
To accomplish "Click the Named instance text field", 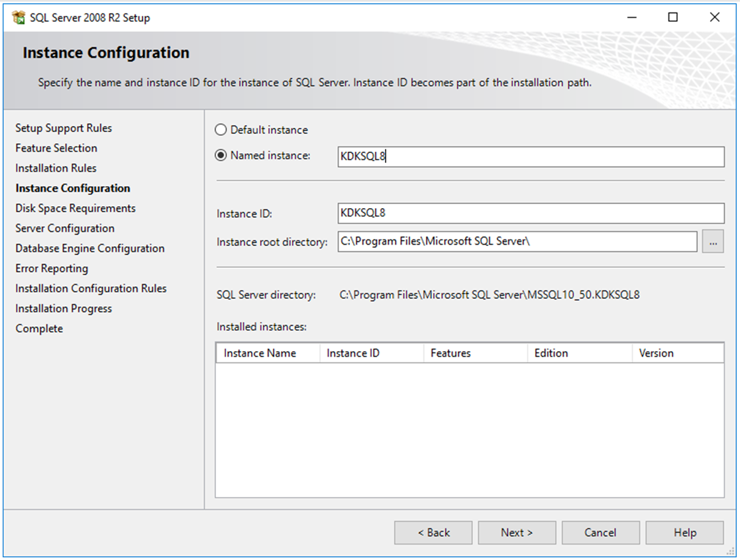I will point(531,156).
